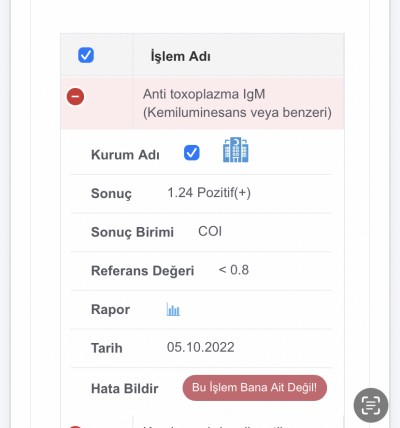This screenshot has height=428, width=400.
Task: Click the reference value < 0.8
Action: tap(234, 270)
